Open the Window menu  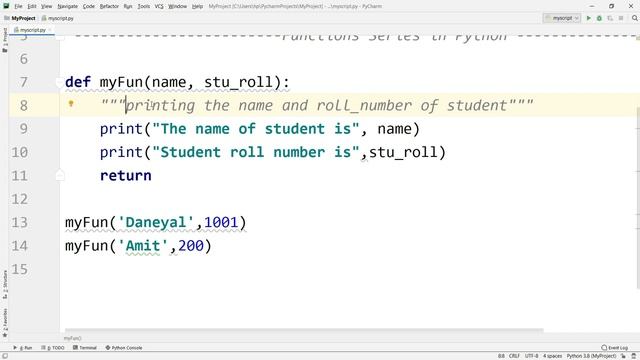click(177, 6)
